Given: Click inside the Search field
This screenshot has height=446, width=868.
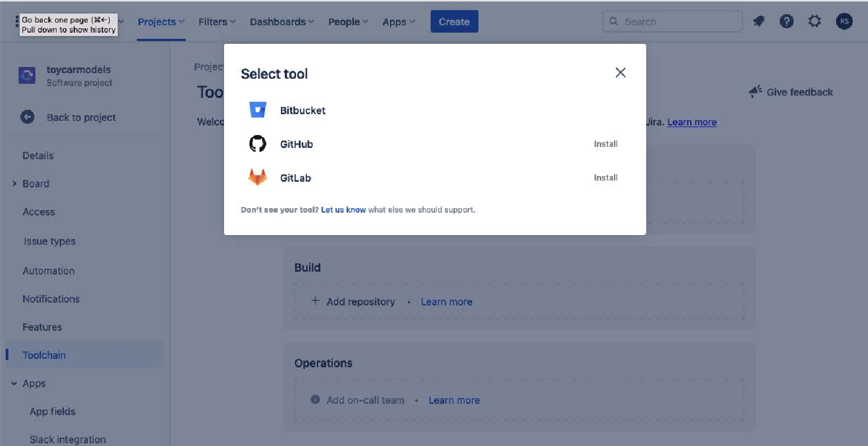Looking at the screenshot, I should (673, 21).
